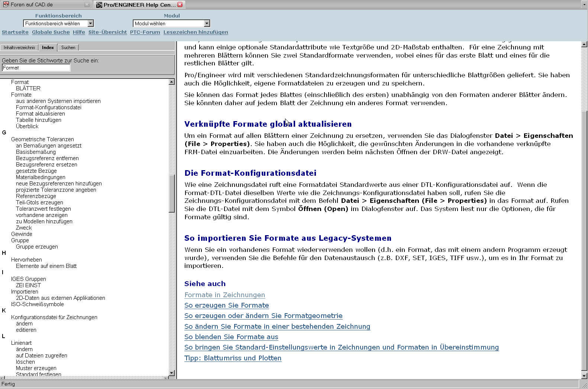The height and width of the screenshot is (389, 588).
Task: Open index entry projizierte Toleranzzone angeben
Action: [56, 190]
